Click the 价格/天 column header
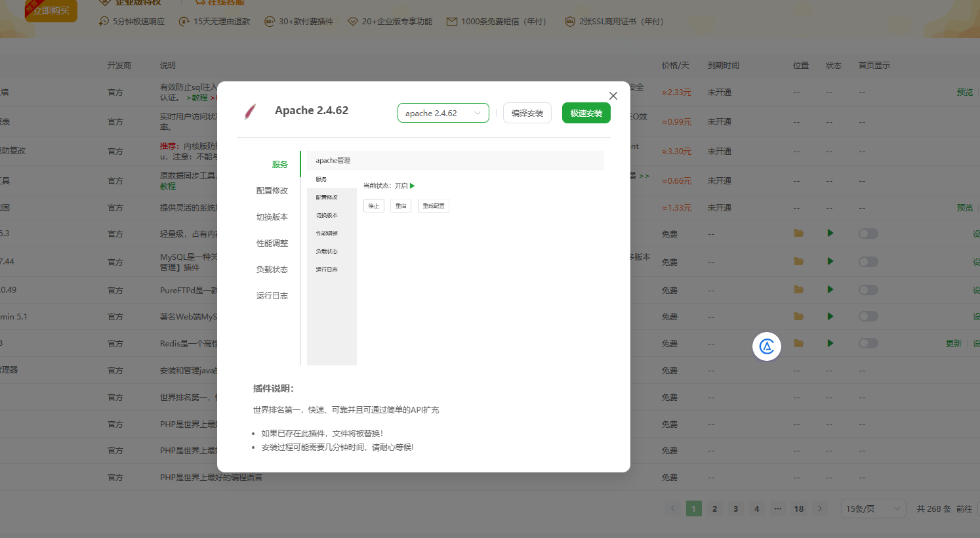This screenshot has height=538, width=980. (676, 66)
